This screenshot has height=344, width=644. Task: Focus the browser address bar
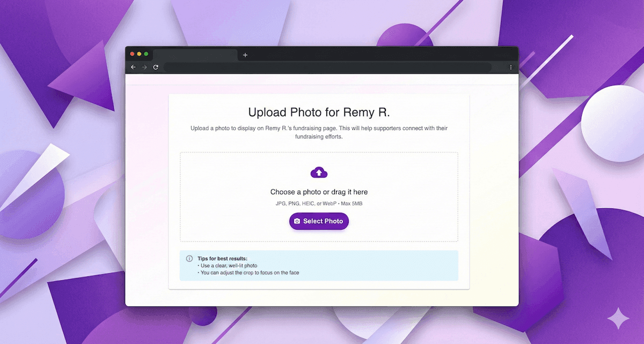tap(327, 67)
